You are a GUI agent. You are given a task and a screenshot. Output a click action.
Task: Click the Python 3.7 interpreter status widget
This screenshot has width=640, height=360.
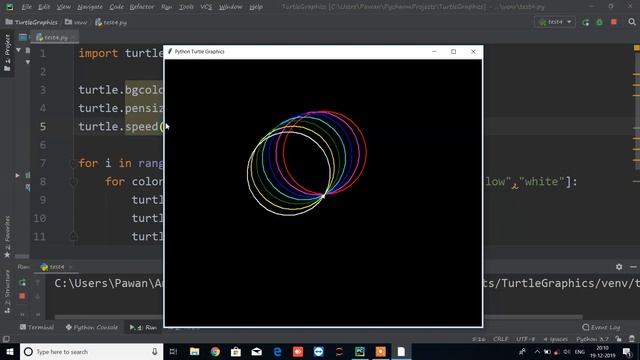(592, 339)
